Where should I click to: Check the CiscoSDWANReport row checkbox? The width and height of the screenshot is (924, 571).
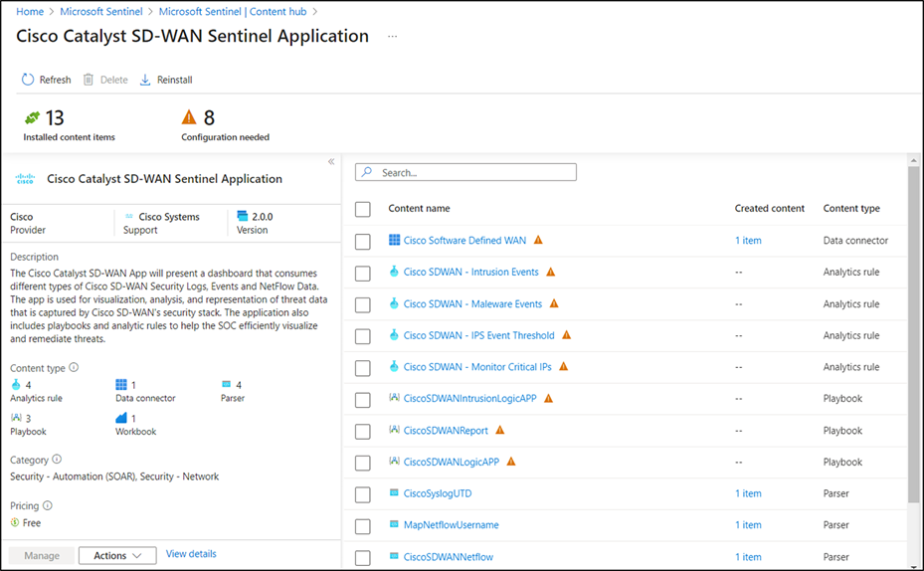pos(363,432)
